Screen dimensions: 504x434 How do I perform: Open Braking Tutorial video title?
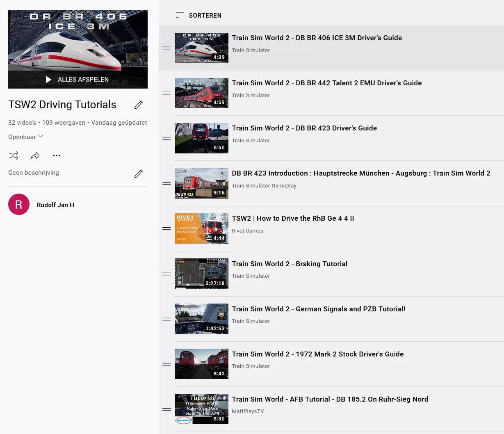point(290,264)
